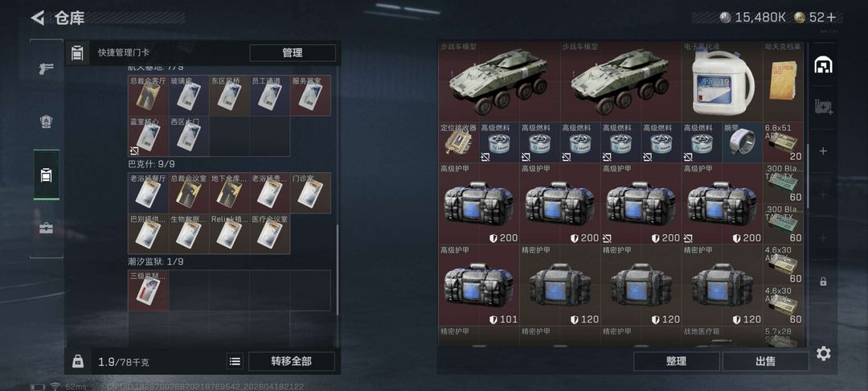Click the expansion case icon with plus

tap(823, 108)
